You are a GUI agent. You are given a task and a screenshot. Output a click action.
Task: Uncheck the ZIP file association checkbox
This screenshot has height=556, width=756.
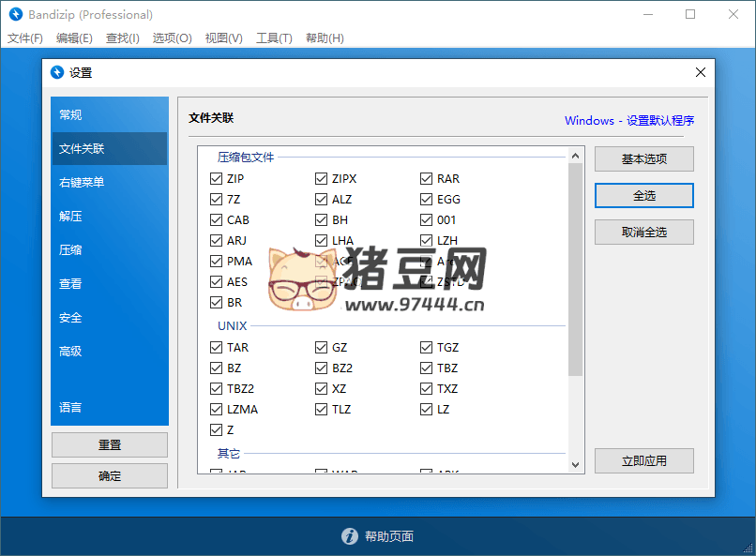tap(217, 178)
